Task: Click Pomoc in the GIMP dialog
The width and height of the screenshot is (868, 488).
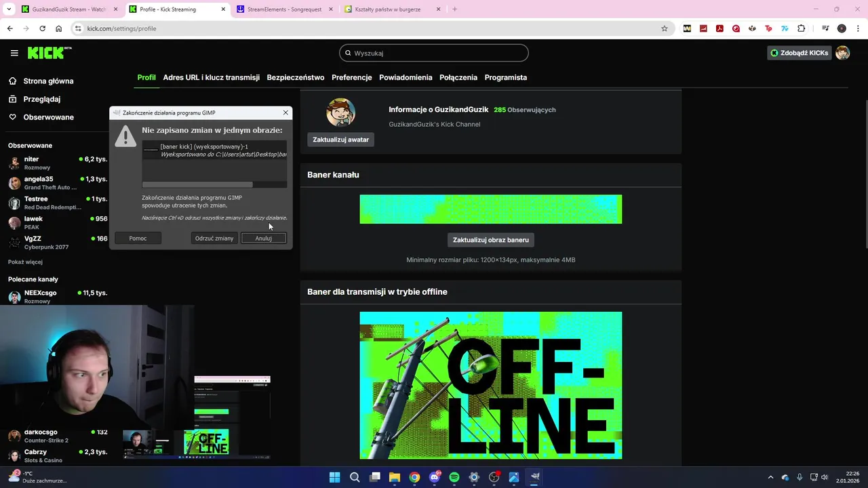Action: click(x=138, y=238)
